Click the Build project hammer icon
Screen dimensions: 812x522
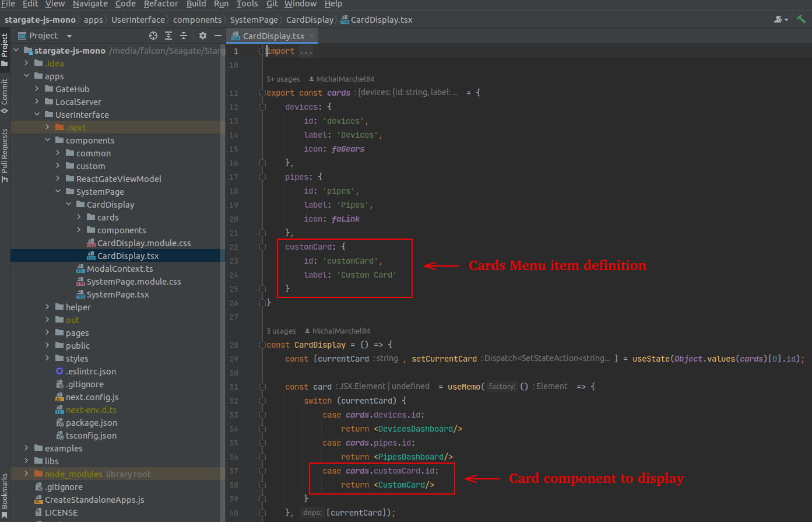(x=802, y=19)
